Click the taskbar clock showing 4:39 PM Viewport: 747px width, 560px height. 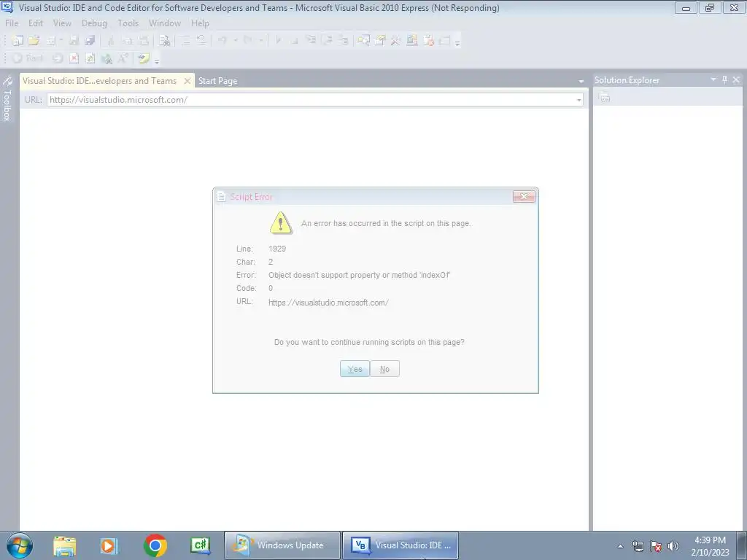point(710,546)
